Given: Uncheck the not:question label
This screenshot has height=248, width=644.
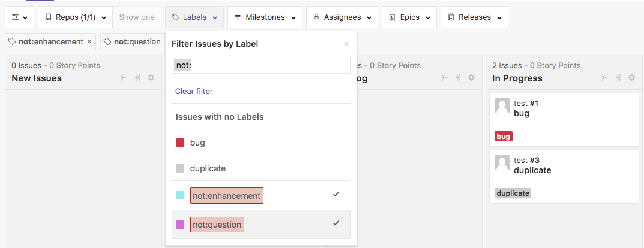Looking at the screenshot, I should point(260,225).
